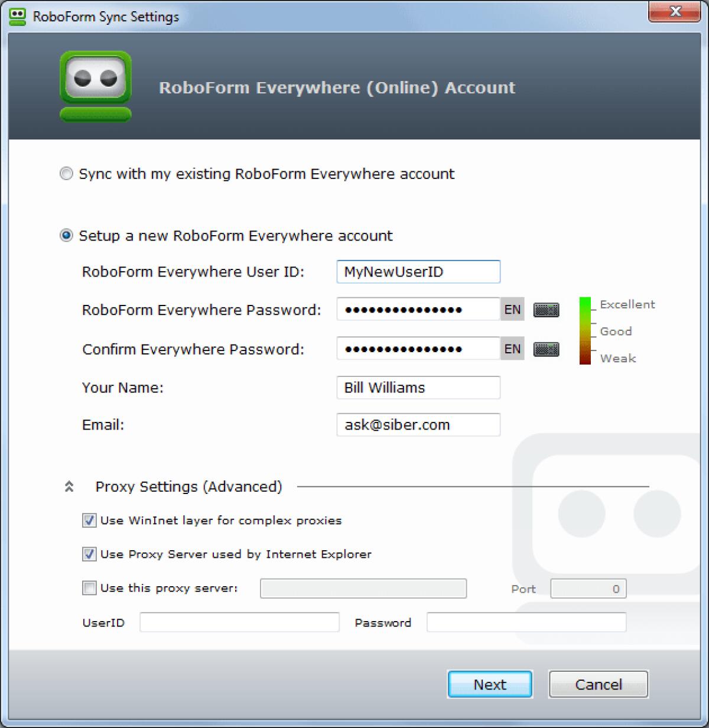709x728 pixels.
Task: Click the password strength meter bar
Action: pyautogui.click(x=585, y=331)
